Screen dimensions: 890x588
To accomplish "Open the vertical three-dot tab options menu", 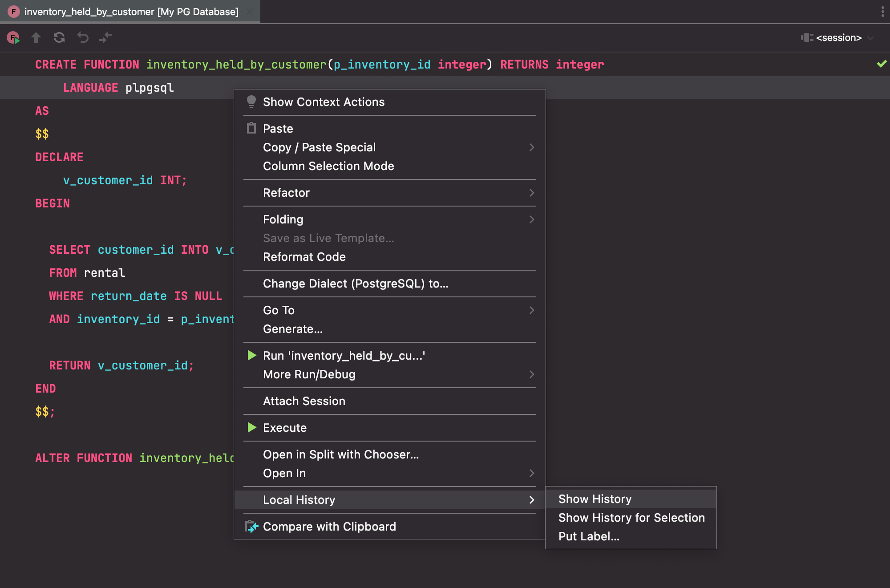I will 882,12.
